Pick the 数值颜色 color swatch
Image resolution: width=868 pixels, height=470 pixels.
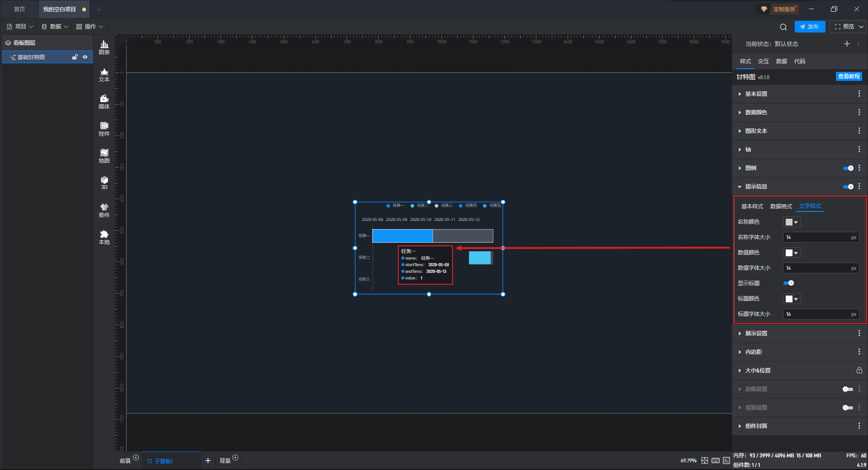tap(792, 253)
